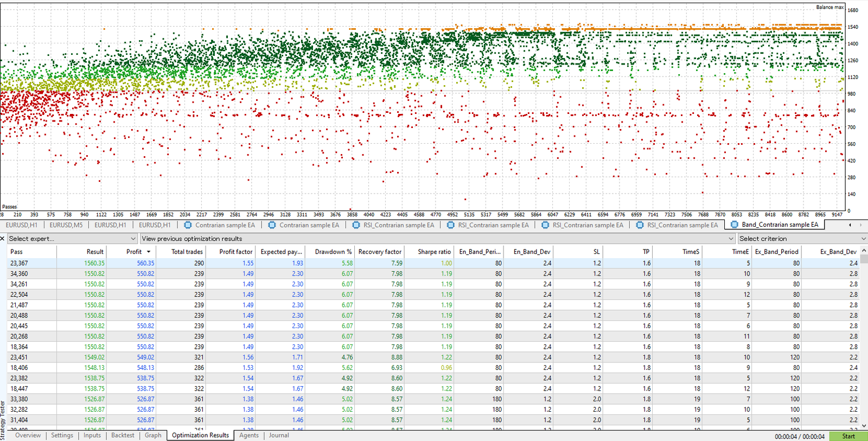Image resolution: width=868 pixels, height=441 pixels.
Task: Sort by Profit factor column header
Action: click(x=231, y=252)
